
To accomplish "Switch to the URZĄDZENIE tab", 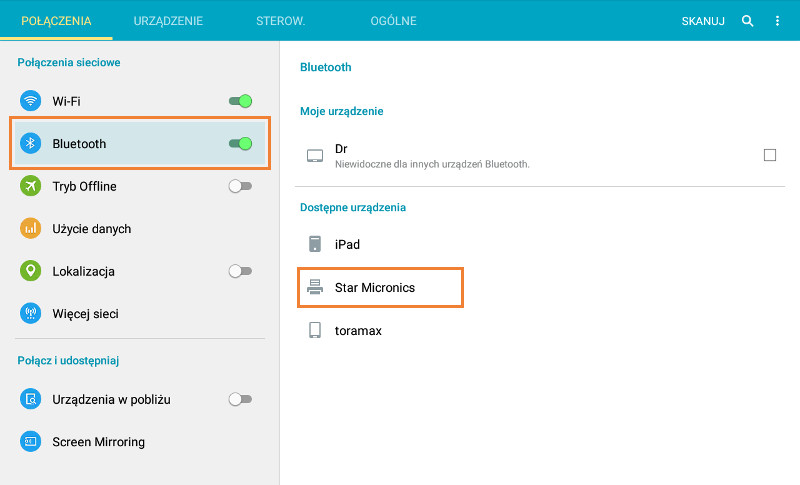I will tap(169, 21).
